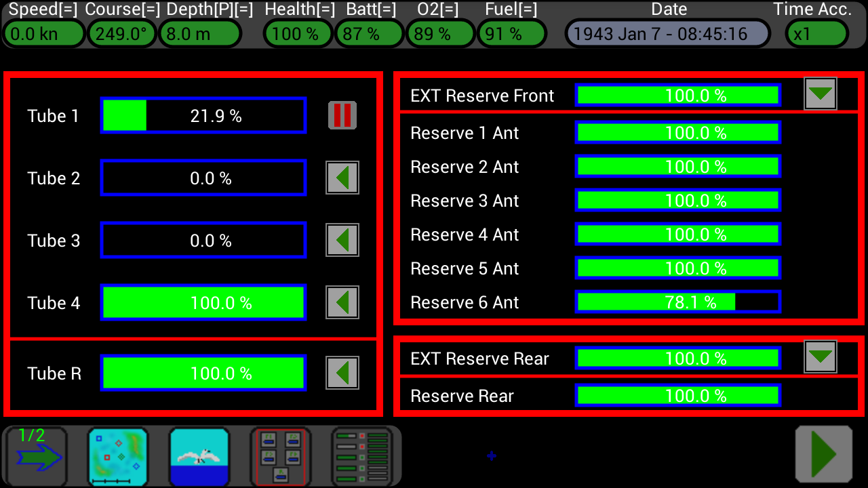This screenshot has height=488, width=868.
Task: Click the 'Depth[P][=]' header label
Action: 210,9
